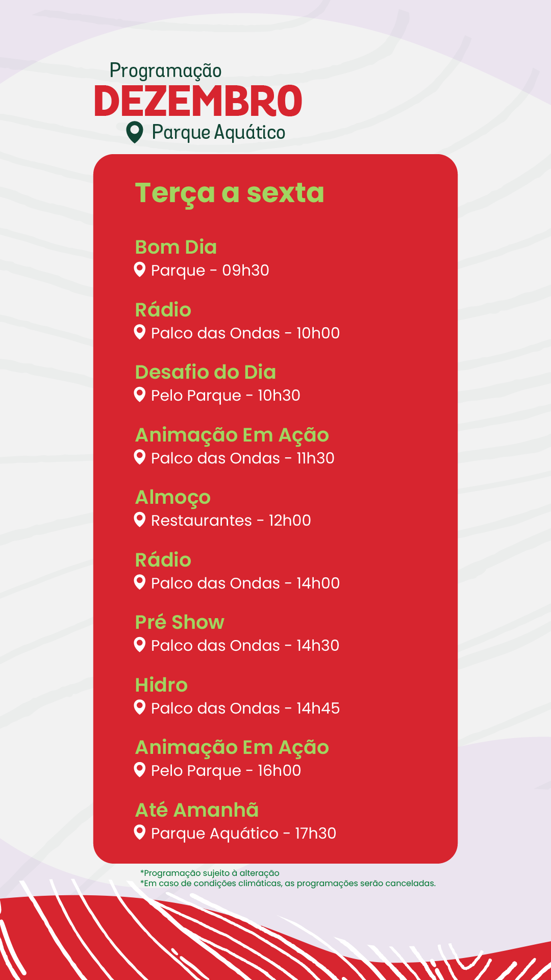
Task: Click the pin icon beside Parque Aquático - 17h30
Action: click(139, 832)
